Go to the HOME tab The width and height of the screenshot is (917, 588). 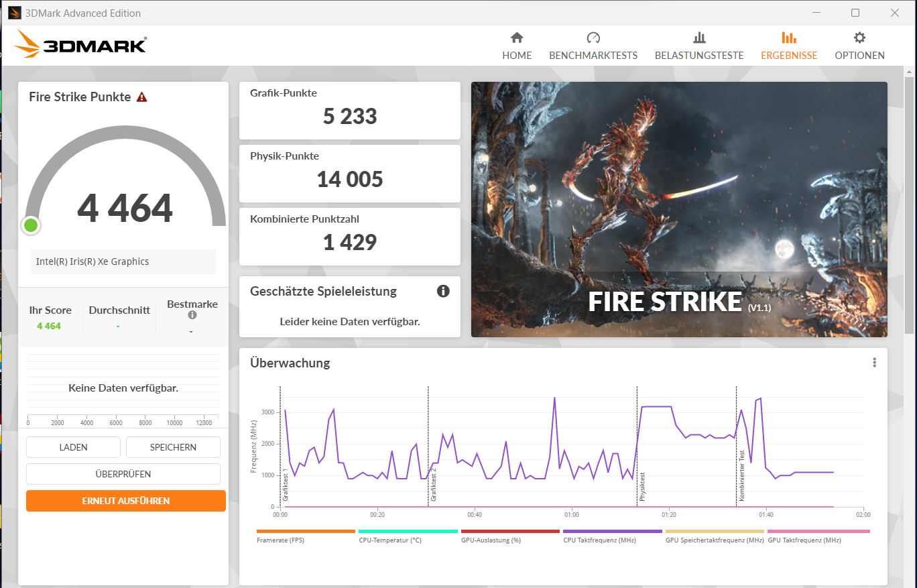517,56
